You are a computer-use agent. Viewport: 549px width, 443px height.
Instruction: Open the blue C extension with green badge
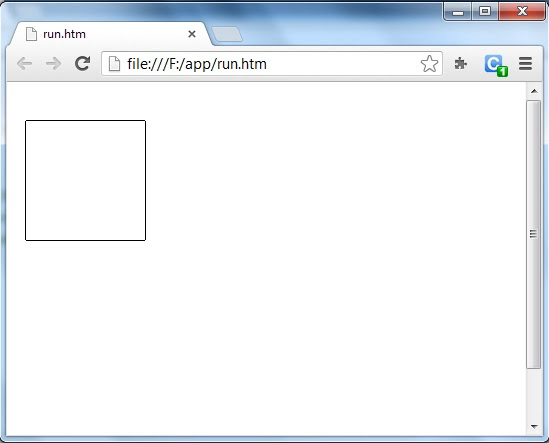click(496, 65)
